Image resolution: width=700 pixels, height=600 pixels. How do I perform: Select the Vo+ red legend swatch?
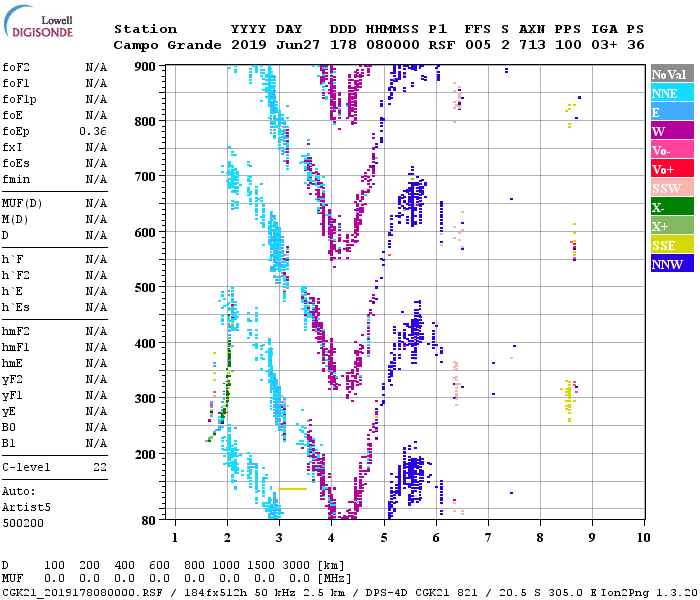(x=672, y=169)
